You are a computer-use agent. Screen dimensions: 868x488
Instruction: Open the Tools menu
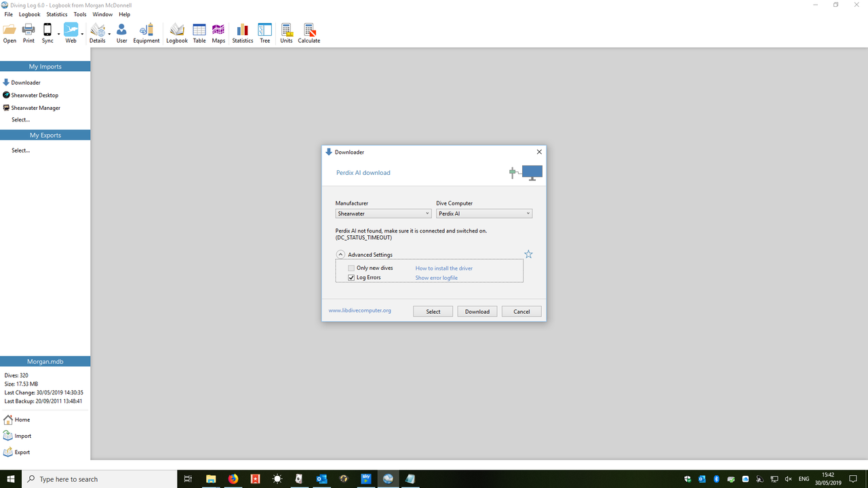pos(80,14)
